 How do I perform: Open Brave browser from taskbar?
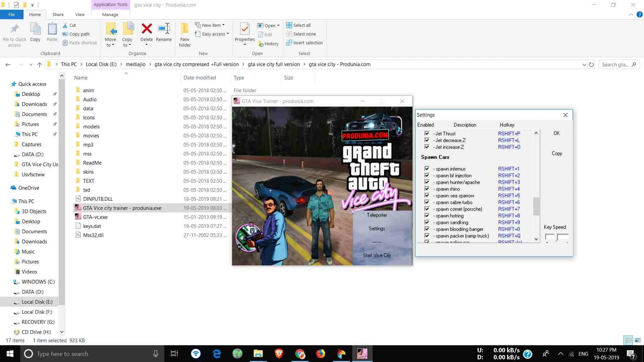pyautogui.click(x=279, y=354)
